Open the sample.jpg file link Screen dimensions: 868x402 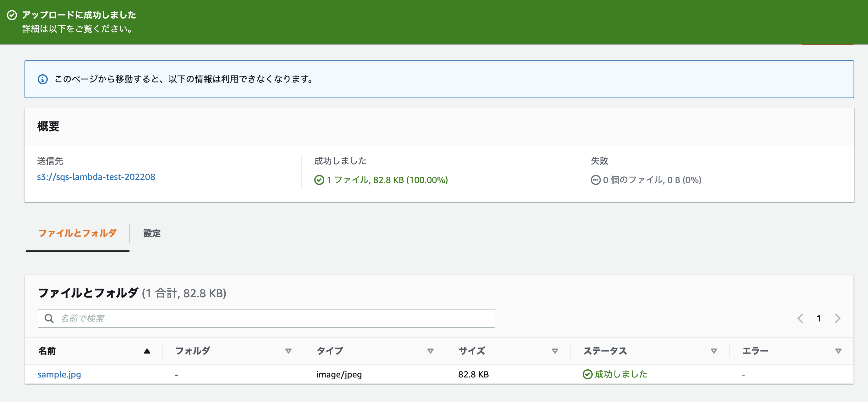pos(59,374)
